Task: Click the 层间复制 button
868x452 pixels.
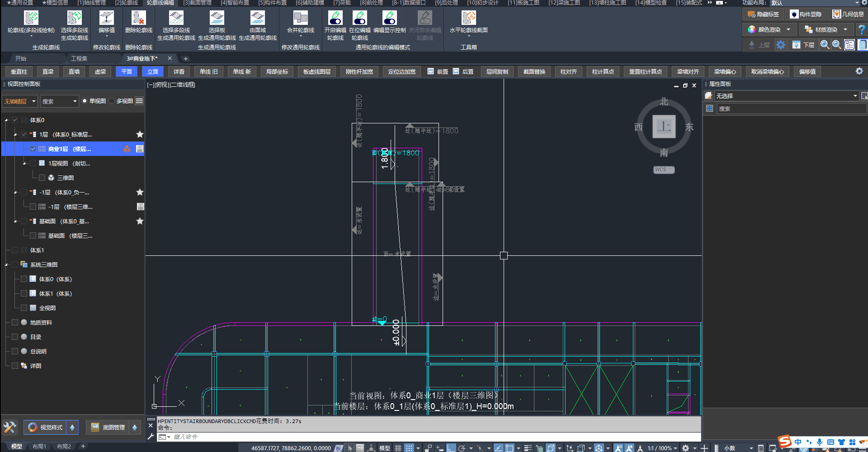Action: [x=497, y=71]
